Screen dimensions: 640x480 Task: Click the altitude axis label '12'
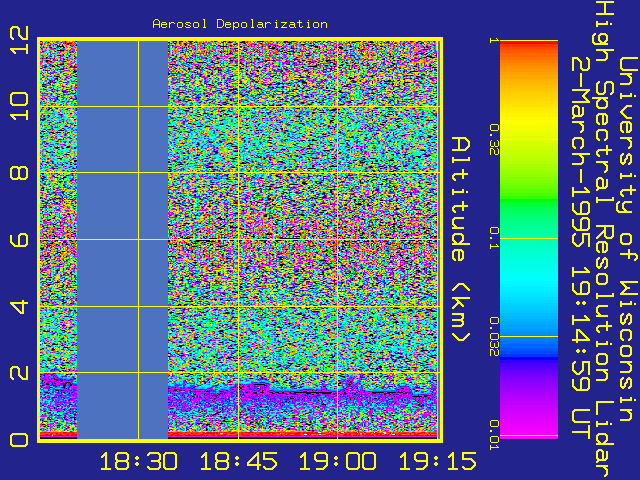point(20,40)
